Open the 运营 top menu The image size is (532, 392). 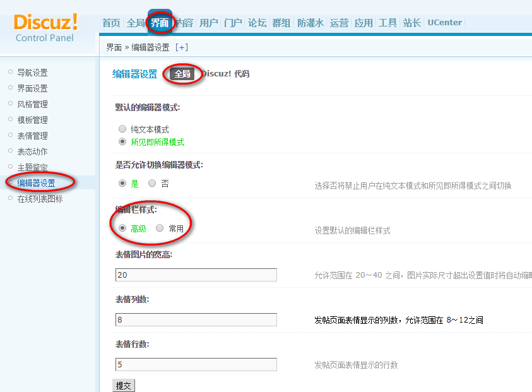point(340,23)
